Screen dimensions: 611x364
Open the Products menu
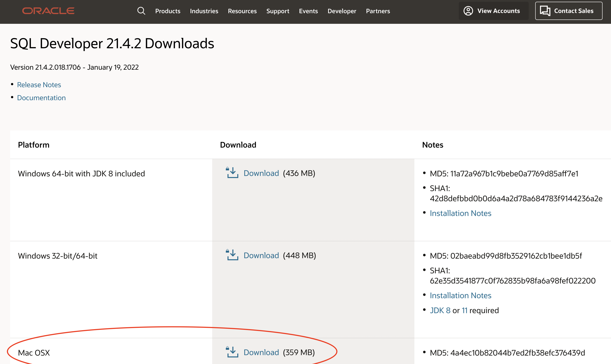pyautogui.click(x=168, y=11)
